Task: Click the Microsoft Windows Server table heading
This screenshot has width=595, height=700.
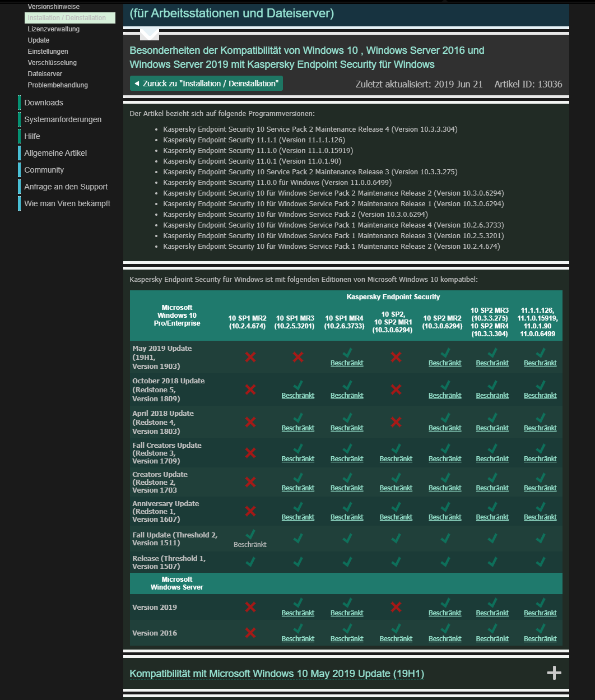Action: tap(177, 583)
